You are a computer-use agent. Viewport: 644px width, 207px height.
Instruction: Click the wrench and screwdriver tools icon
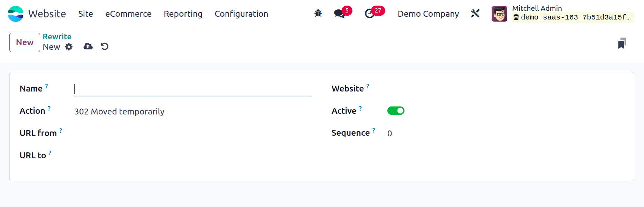click(x=475, y=14)
